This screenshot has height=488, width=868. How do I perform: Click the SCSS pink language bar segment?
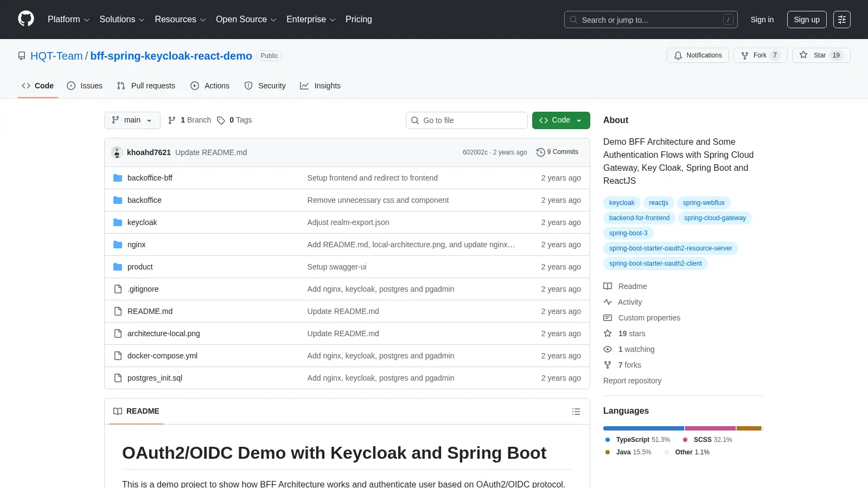pos(710,428)
